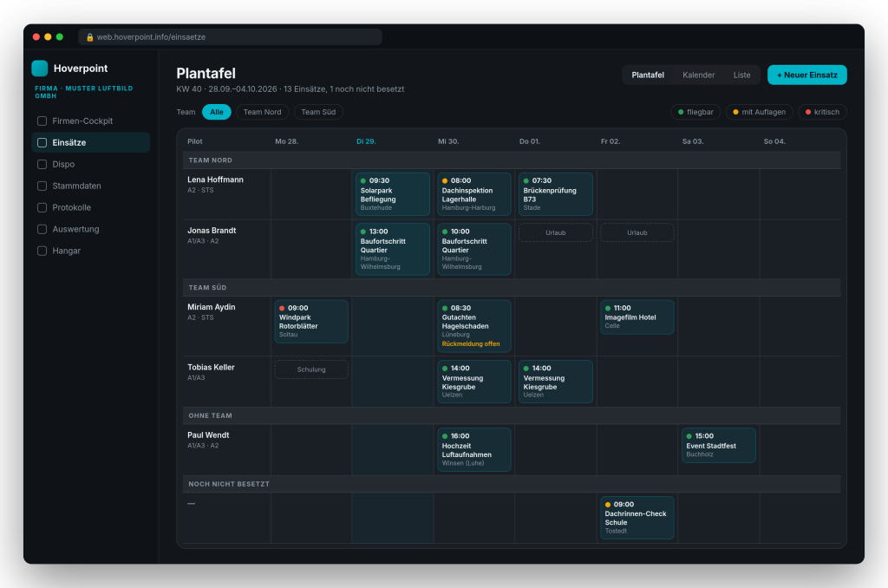Open the Hangar section
The width and height of the screenshot is (888, 588).
(90, 251)
